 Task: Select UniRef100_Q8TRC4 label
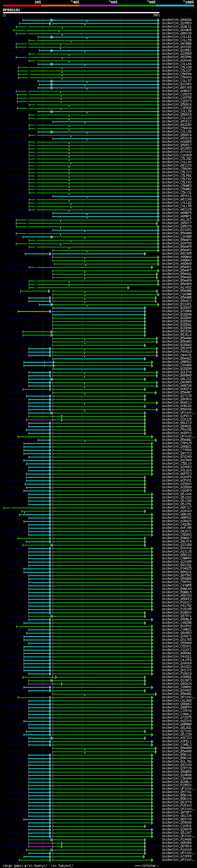coord(177,846)
